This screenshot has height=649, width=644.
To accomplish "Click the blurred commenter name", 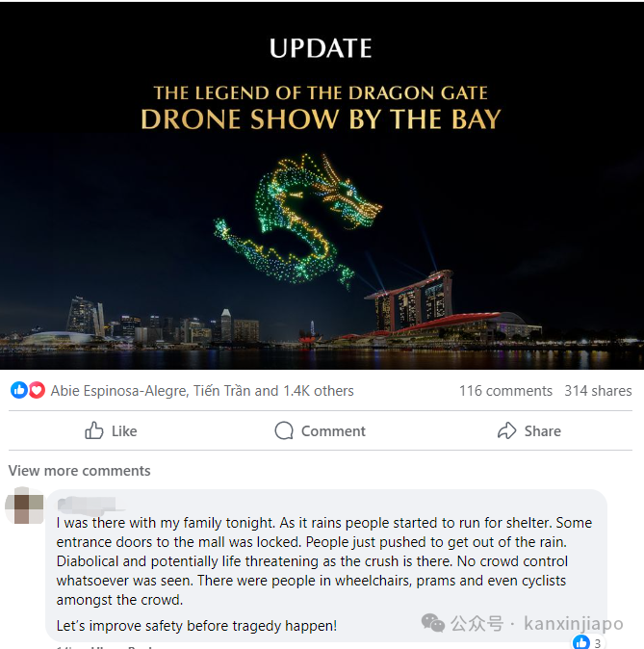I will [88, 505].
